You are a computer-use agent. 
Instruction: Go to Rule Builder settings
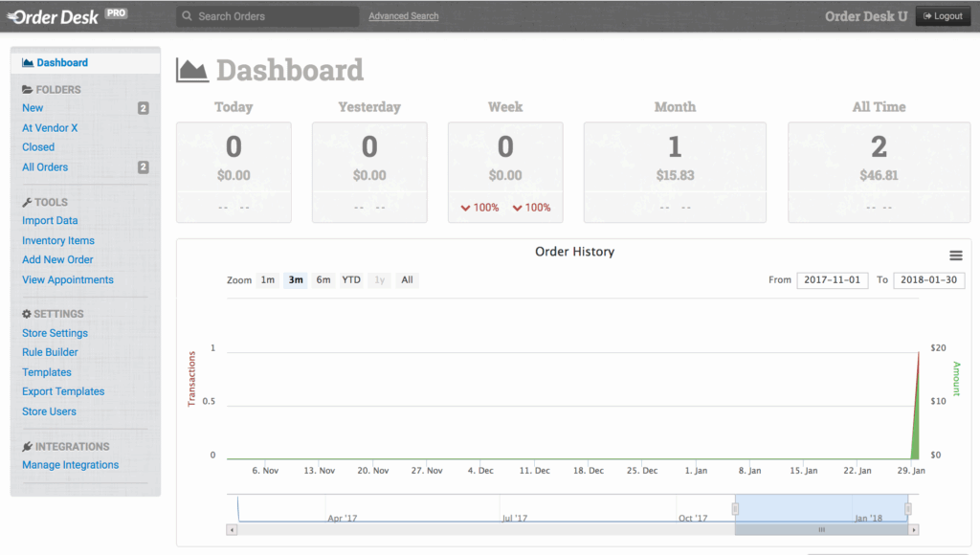coord(50,352)
